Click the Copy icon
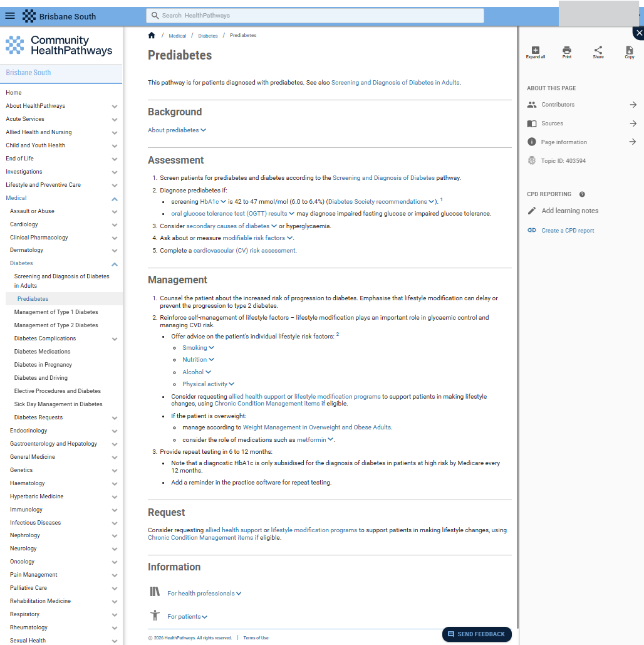 [629, 51]
